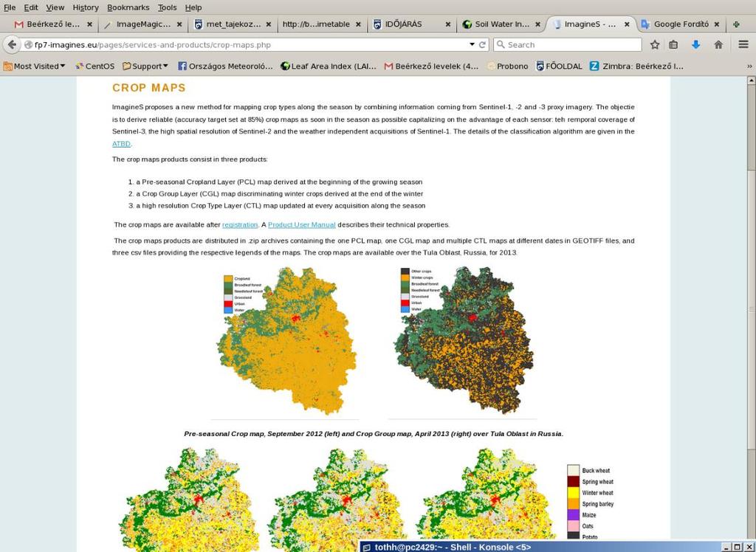Close the current ImagineS tab

click(627, 24)
